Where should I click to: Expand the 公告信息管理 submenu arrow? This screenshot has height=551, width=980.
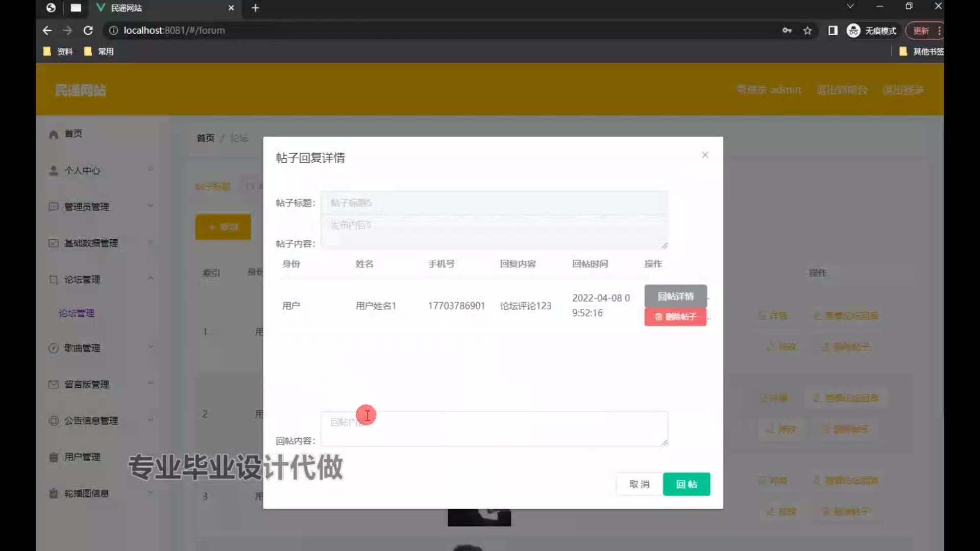(x=151, y=420)
